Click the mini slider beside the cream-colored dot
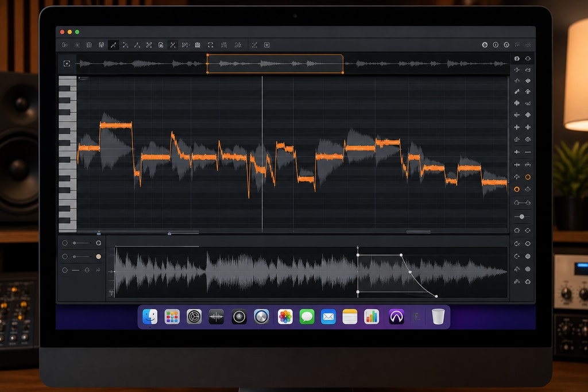588x392 pixels. pyautogui.click(x=82, y=257)
